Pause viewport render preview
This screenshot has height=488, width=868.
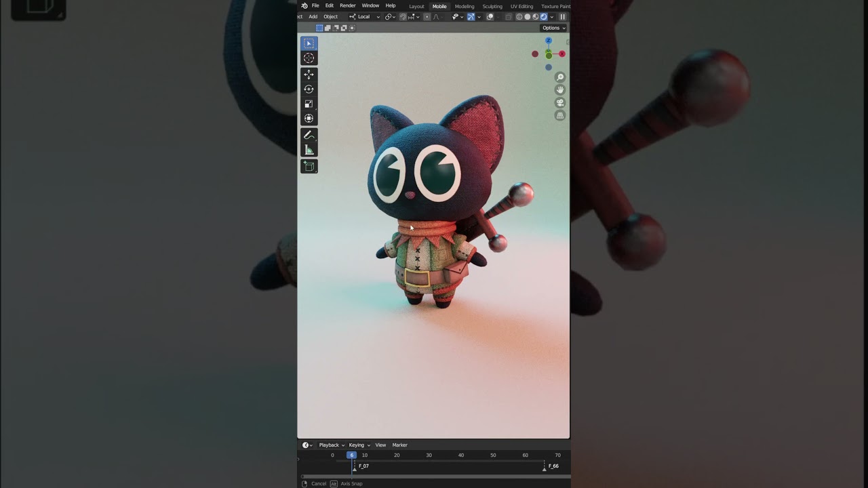562,17
